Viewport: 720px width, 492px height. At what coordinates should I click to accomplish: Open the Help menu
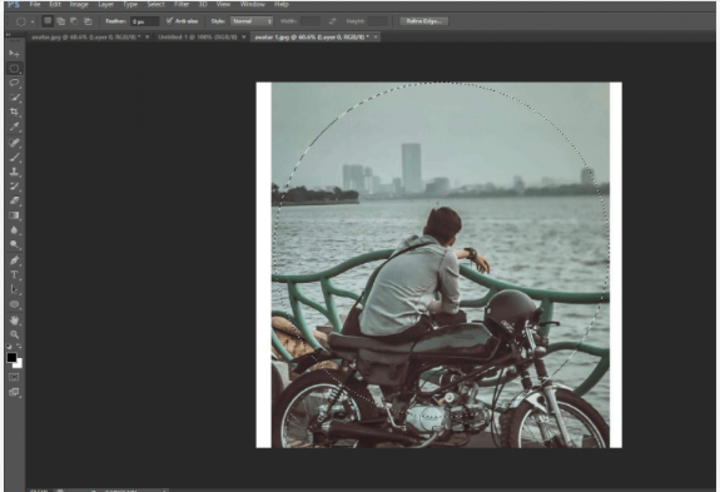point(281,5)
